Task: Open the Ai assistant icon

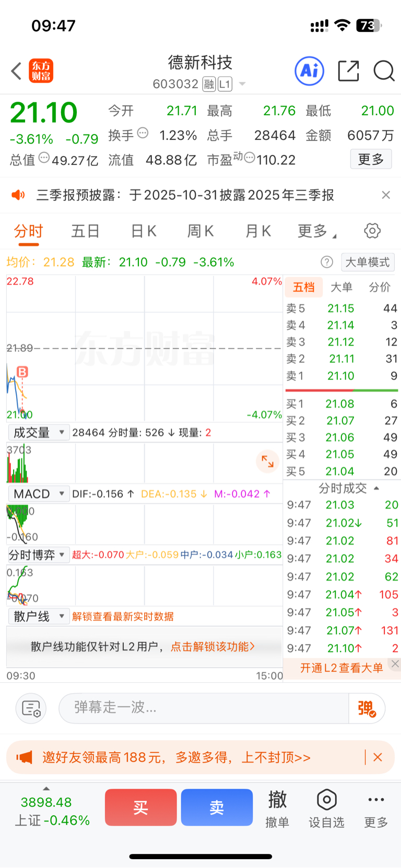Action: point(310,71)
